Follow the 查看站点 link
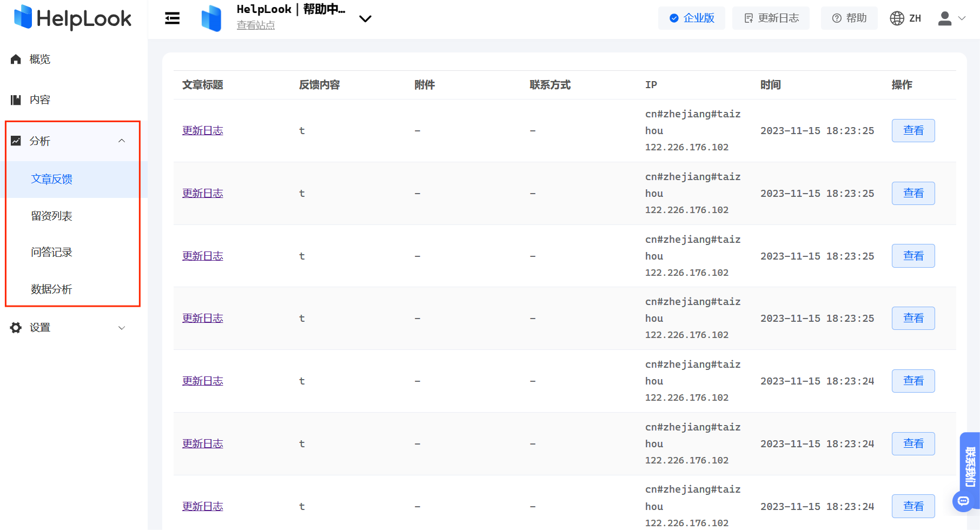This screenshot has height=530, width=980. (x=256, y=25)
